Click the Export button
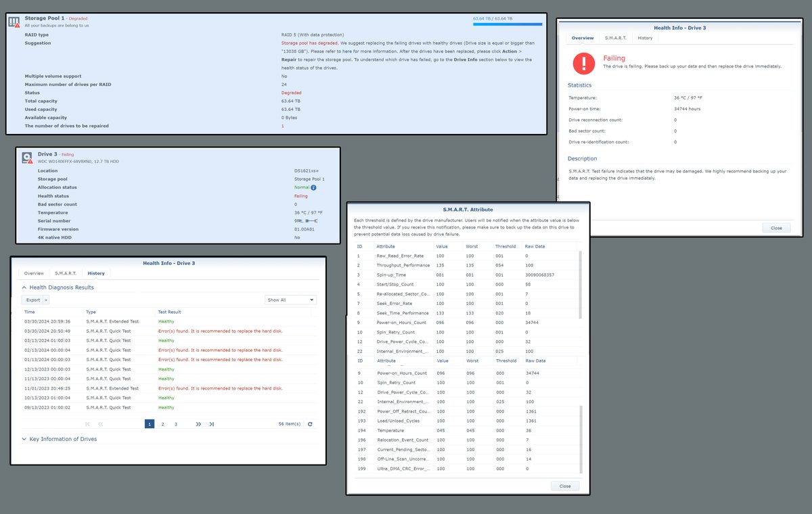Image resolution: width=812 pixels, height=514 pixels. point(33,300)
